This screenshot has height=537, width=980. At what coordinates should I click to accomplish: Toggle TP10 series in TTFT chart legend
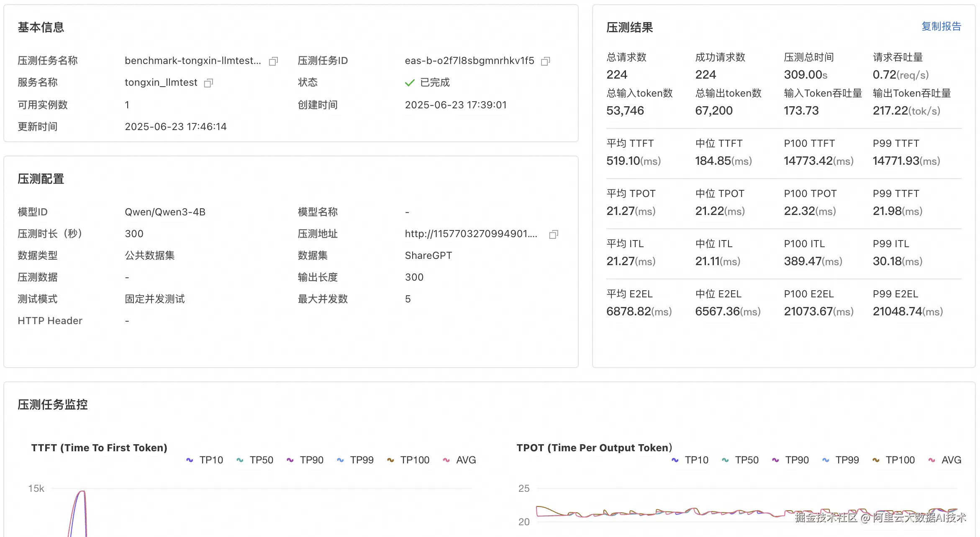point(205,460)
